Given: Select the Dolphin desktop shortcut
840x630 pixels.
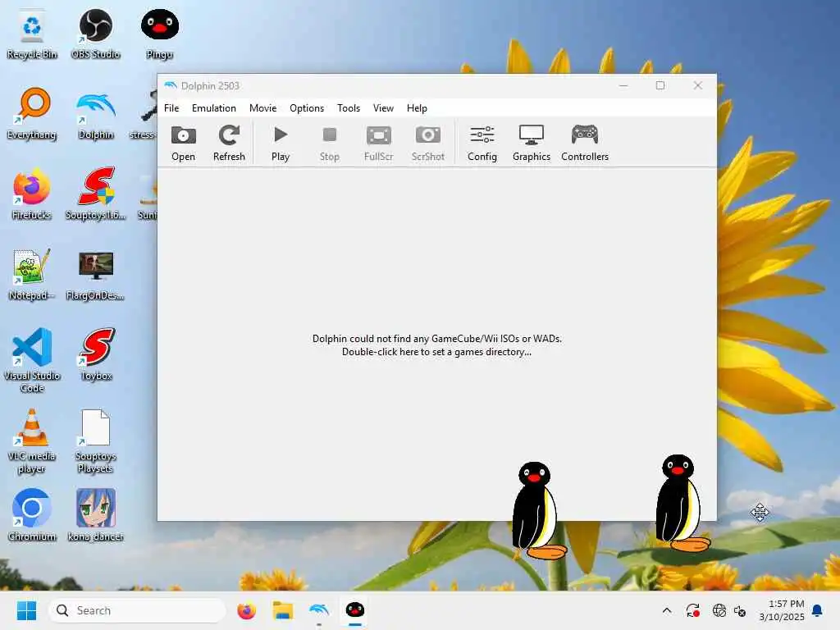Looking at the screenshot, I should pyautogui.click(x=96, y=114).
